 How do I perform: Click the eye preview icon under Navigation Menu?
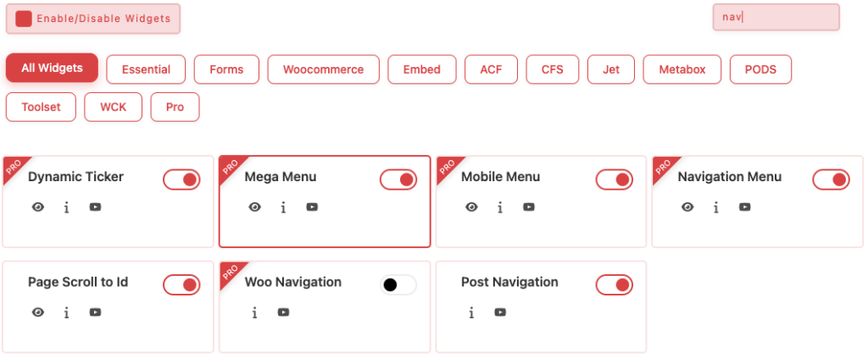pyautogui.click(x=688, y=207)
